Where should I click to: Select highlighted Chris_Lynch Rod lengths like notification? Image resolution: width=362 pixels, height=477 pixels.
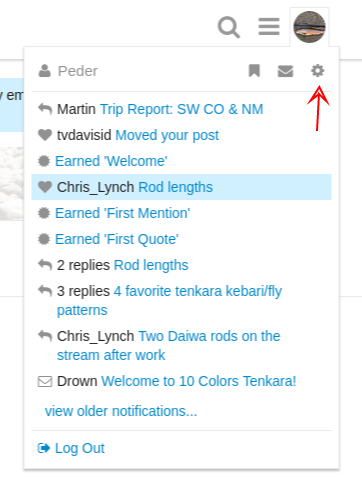point(182,187)
